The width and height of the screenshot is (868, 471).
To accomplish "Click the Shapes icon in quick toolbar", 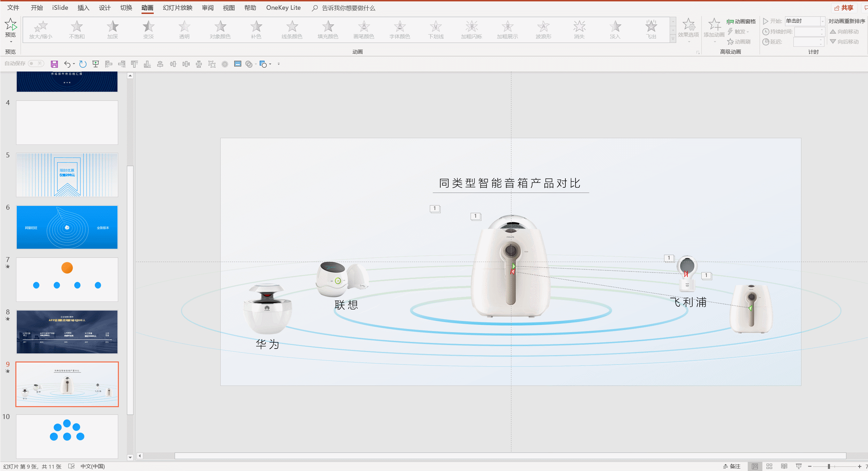I will 263,64.
